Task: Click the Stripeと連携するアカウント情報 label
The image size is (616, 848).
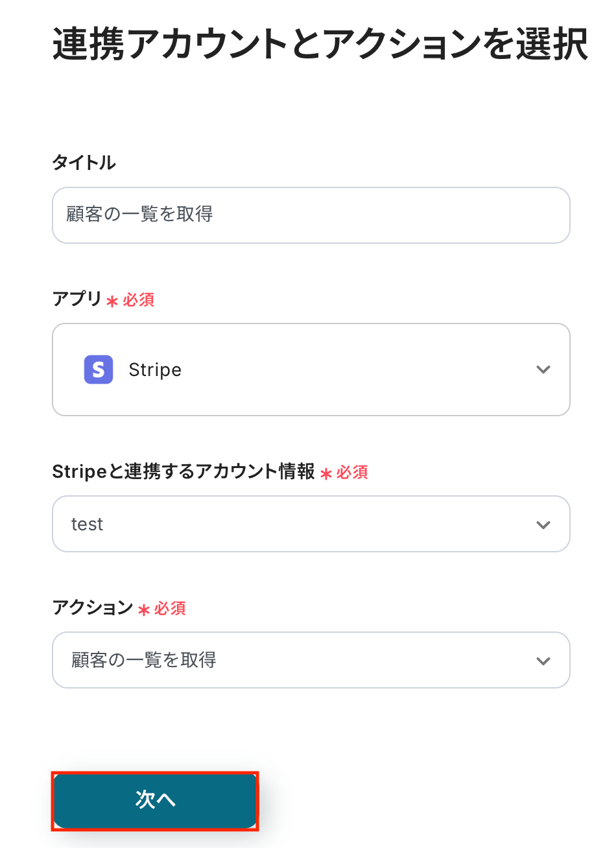Action: point(184,471)
